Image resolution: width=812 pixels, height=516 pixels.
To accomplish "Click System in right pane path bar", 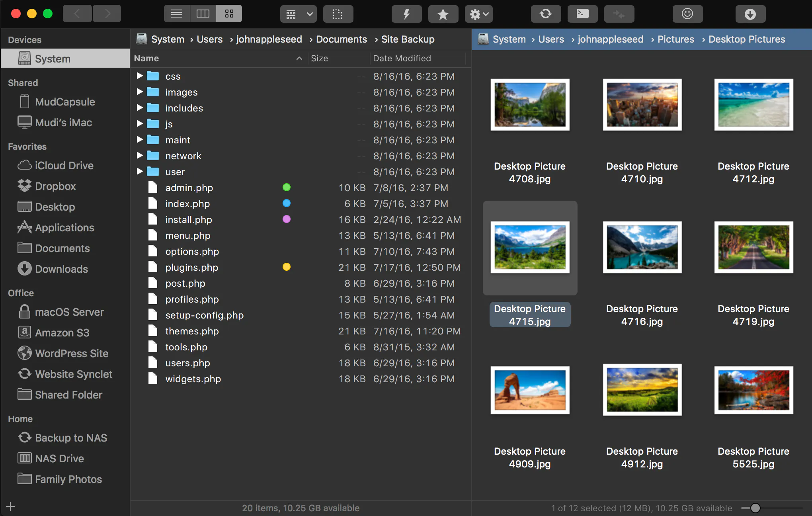I will coord(509,39).
